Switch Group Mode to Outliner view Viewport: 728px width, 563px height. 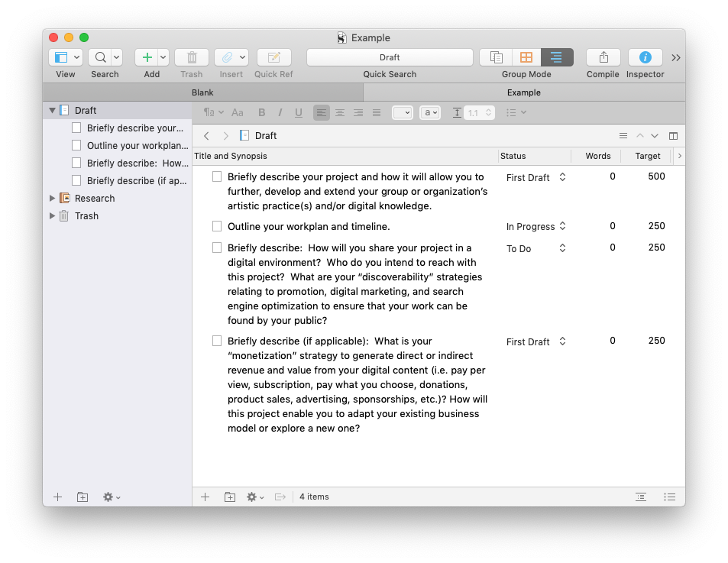(x=557, y=57)
